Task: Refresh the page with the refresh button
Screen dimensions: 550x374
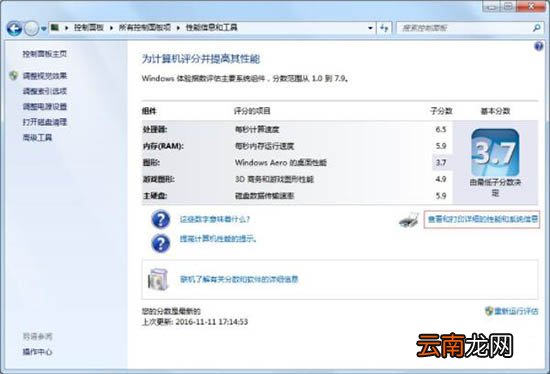Action: coord(384,28)
